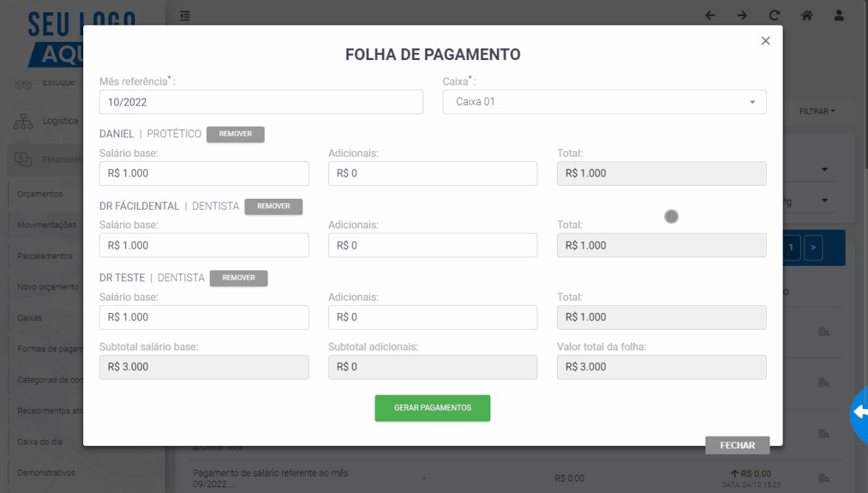Click the blue floating arrow button
Viewport: 868px width, 493px height.
(859, 413)
